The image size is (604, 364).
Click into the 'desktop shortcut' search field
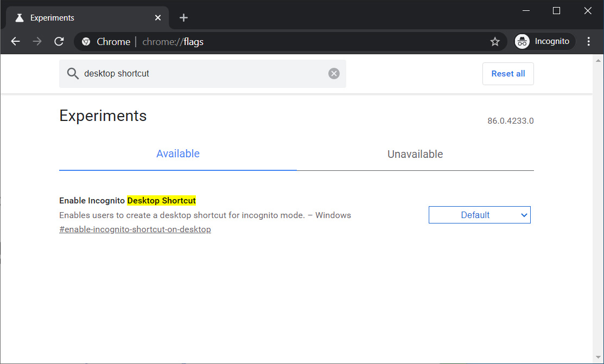tap(202, 74)
